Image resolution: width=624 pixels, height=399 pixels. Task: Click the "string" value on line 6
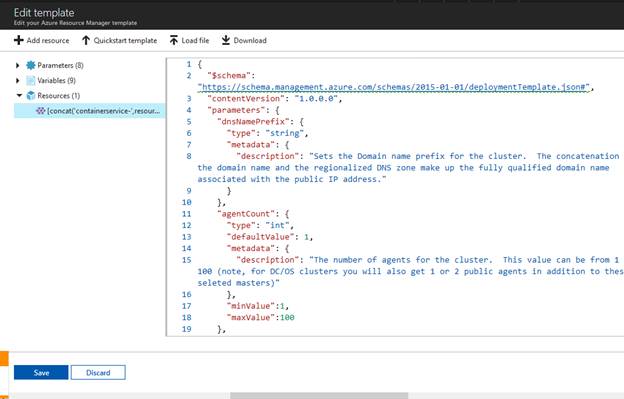285,133
